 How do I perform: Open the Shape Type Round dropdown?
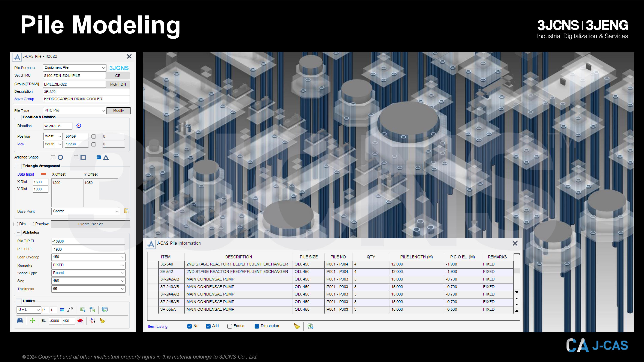[88, 273]
